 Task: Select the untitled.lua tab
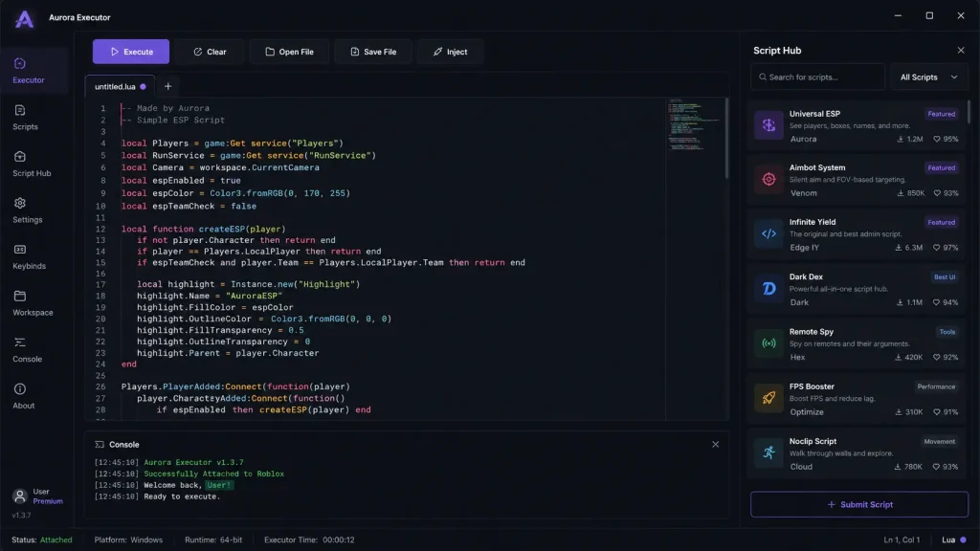tap(120, 86)
